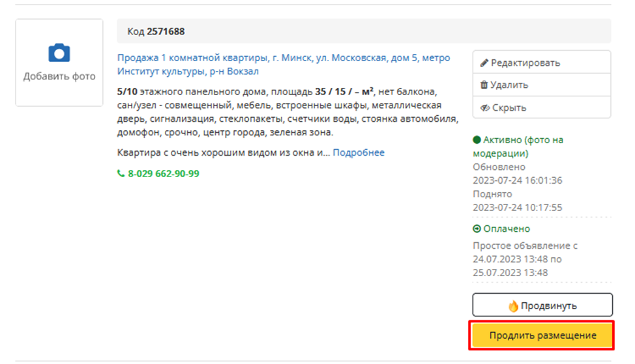Click the flame icon on Продвинуть
635x364 pixels.
click(513, 306)
